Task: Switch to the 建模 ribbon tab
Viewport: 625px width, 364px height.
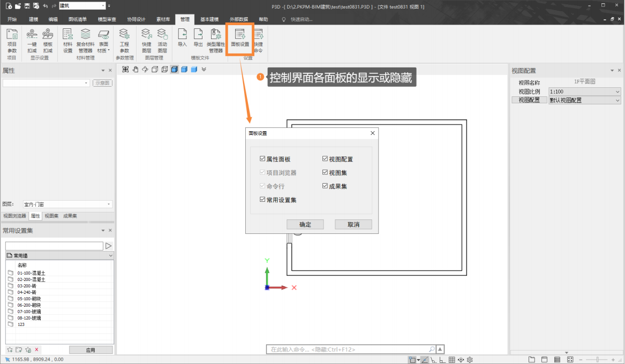Action: click(x=33, y=19)
